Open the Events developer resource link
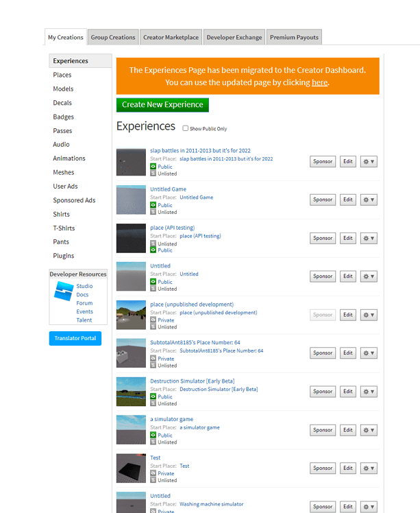The height and width of the screenshot is (513, 420). point(85,311)
